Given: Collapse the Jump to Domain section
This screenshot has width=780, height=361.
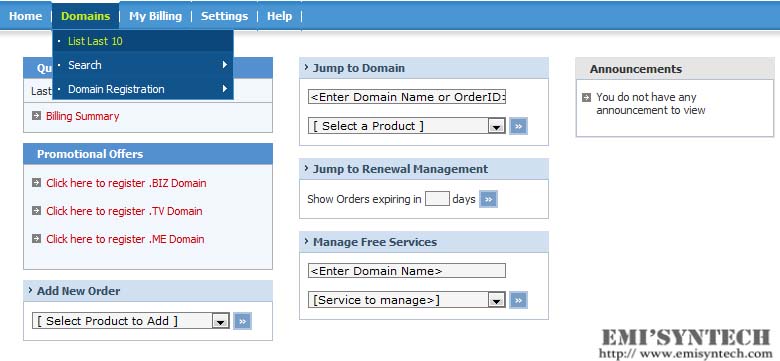Looking at the screenshot, I should tap(306, 67).
